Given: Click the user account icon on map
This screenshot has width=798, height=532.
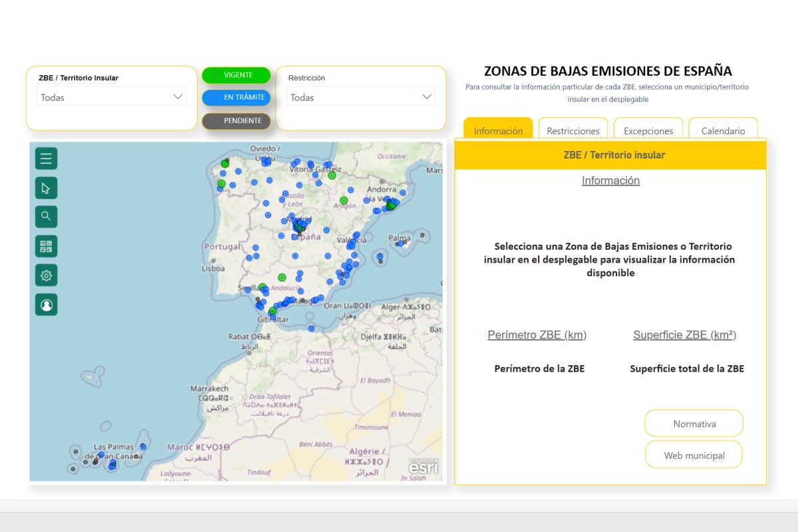Looking at the screenshot, I should [x=46, y=305].
